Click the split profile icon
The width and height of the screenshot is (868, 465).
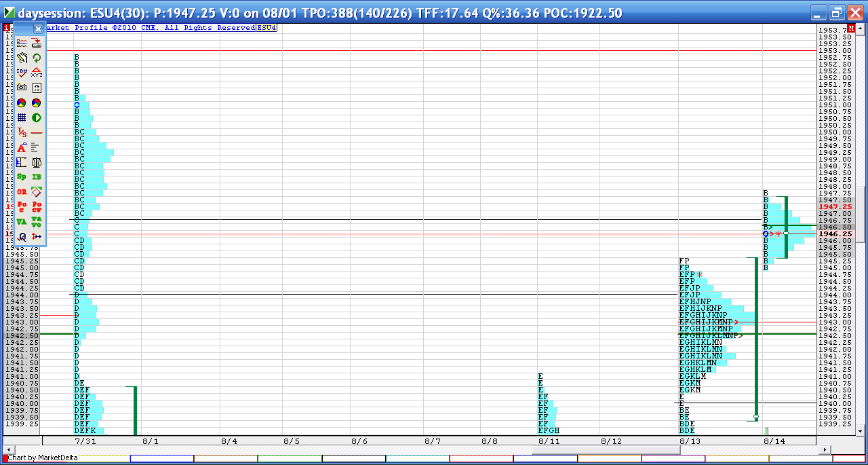[22, 162]
